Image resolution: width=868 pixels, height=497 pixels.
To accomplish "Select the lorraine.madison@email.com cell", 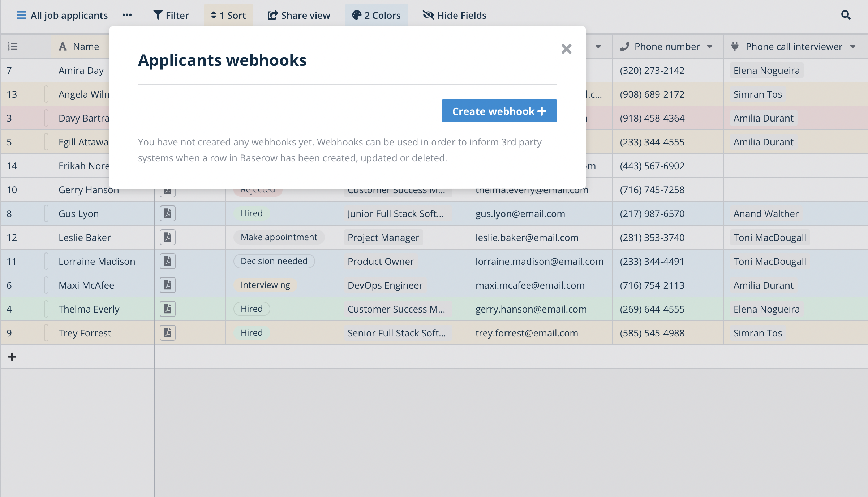I will point(539,261).
